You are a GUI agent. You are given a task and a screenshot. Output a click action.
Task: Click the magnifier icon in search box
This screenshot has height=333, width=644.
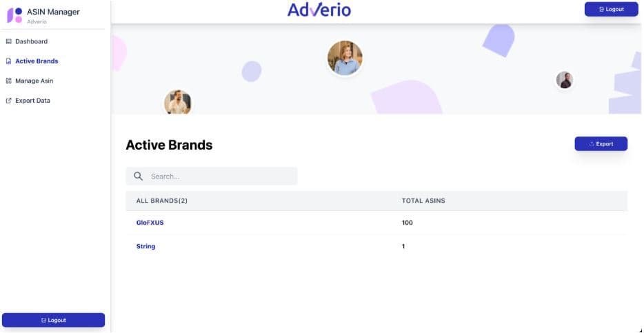click(138, 176)
